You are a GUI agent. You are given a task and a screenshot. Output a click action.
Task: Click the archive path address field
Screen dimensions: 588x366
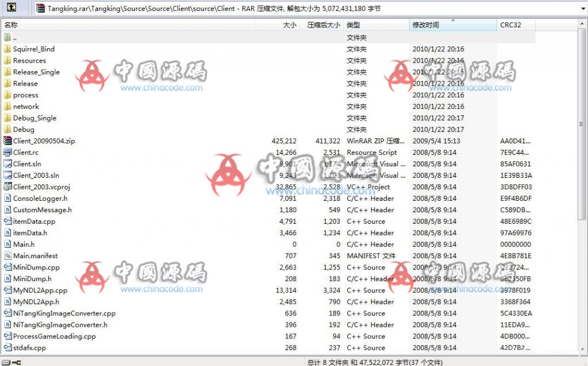click(308, 8)
